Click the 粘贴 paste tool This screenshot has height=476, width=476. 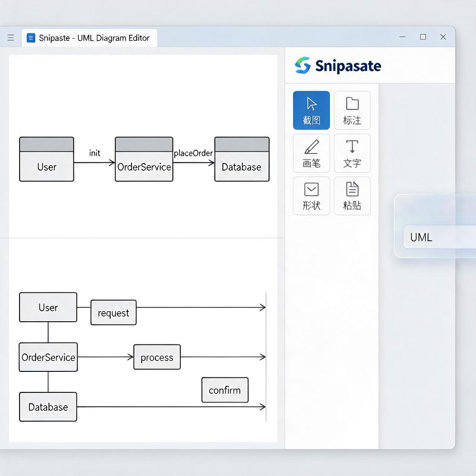(x=352, y=196)
